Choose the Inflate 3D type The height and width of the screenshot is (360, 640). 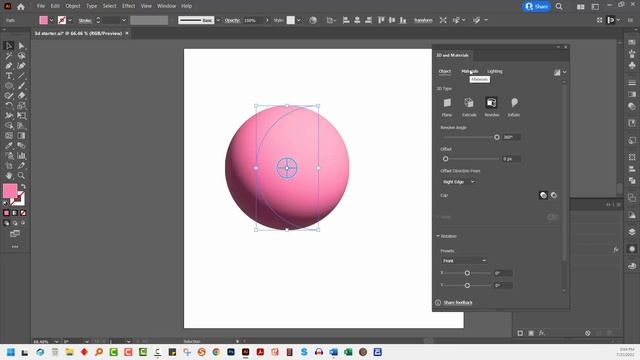click(514, 102)
